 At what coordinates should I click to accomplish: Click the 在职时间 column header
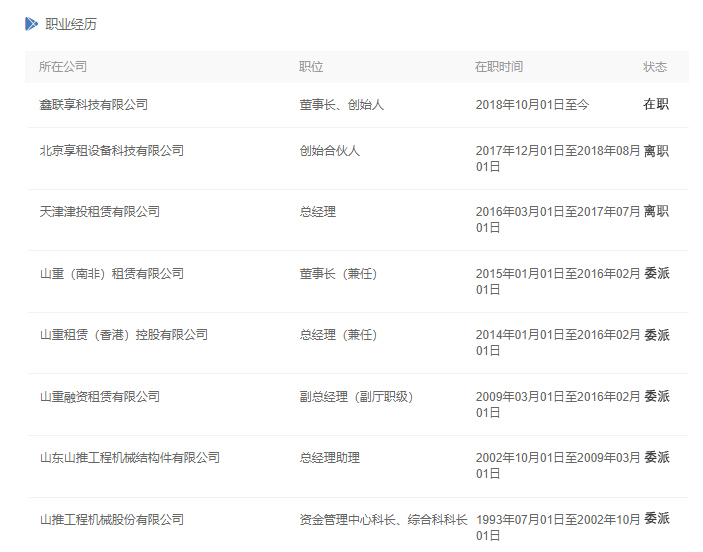click(x=499, y=67)
